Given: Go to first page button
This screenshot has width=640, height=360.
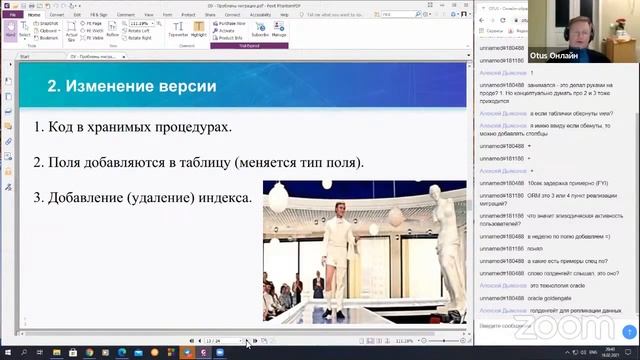Looking at the screenshot, I should (192, 341).
